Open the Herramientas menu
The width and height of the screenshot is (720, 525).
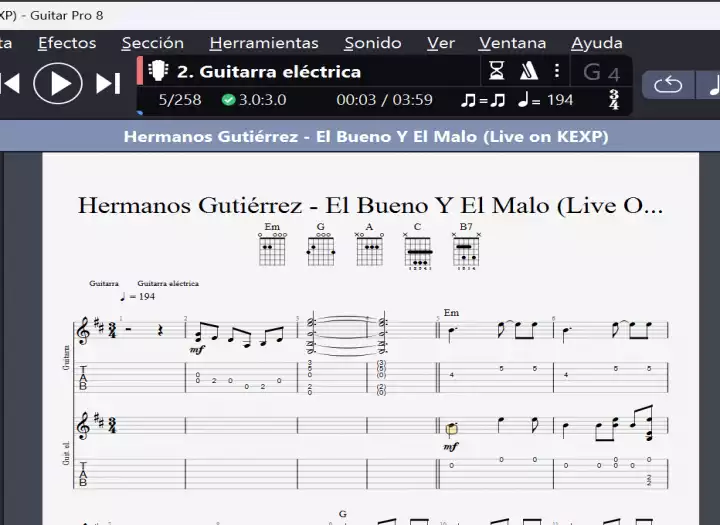[264, 43]
